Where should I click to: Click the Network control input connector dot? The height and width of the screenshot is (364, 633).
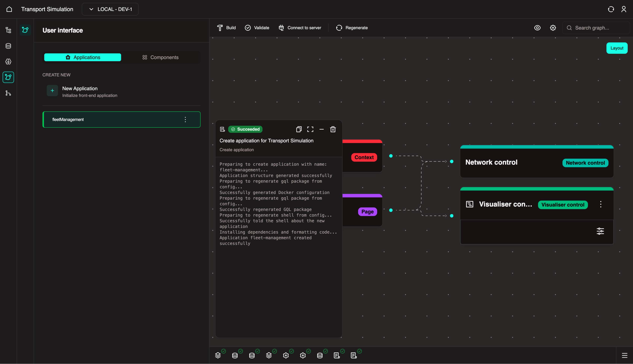pyautogui.click(x=452, y=161)
